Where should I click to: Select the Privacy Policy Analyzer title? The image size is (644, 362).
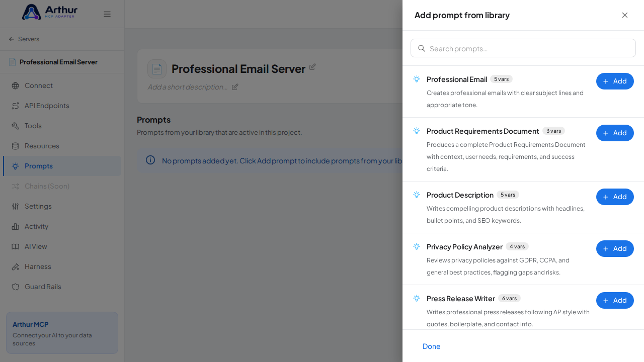click(x=464, y=246)
